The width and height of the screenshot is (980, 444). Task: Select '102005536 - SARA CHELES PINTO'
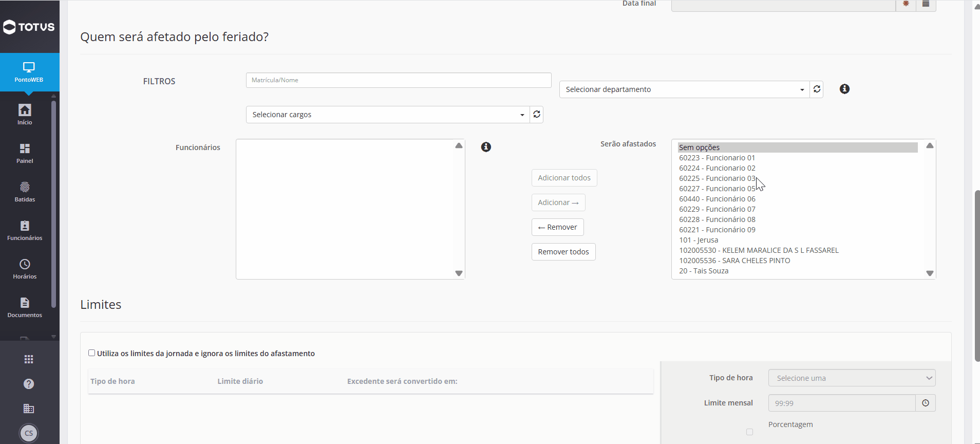click(x=798, y=261)
